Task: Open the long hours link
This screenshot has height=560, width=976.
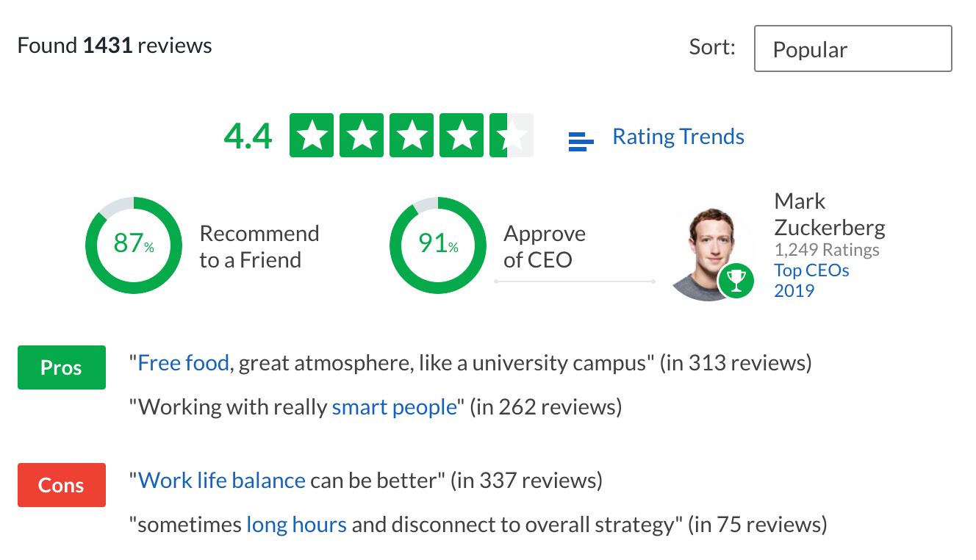Action: [x=296, y=525]
